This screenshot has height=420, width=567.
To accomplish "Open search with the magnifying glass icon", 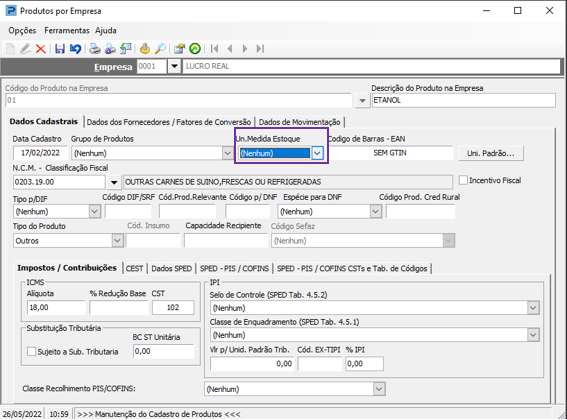I will pos(160,48).
